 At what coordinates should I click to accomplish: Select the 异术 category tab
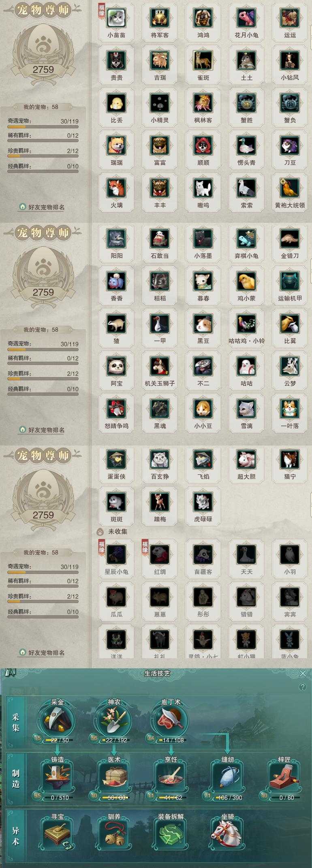pos(15,836)
